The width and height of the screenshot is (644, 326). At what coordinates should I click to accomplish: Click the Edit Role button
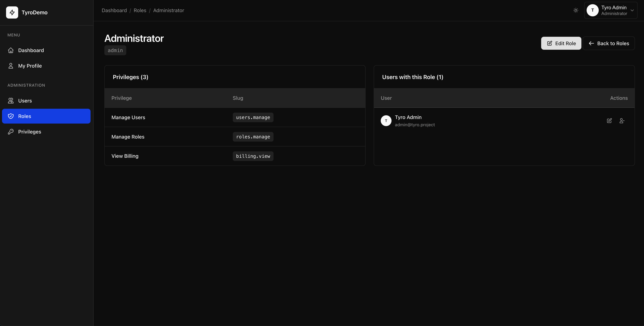(x=561, y=43)
